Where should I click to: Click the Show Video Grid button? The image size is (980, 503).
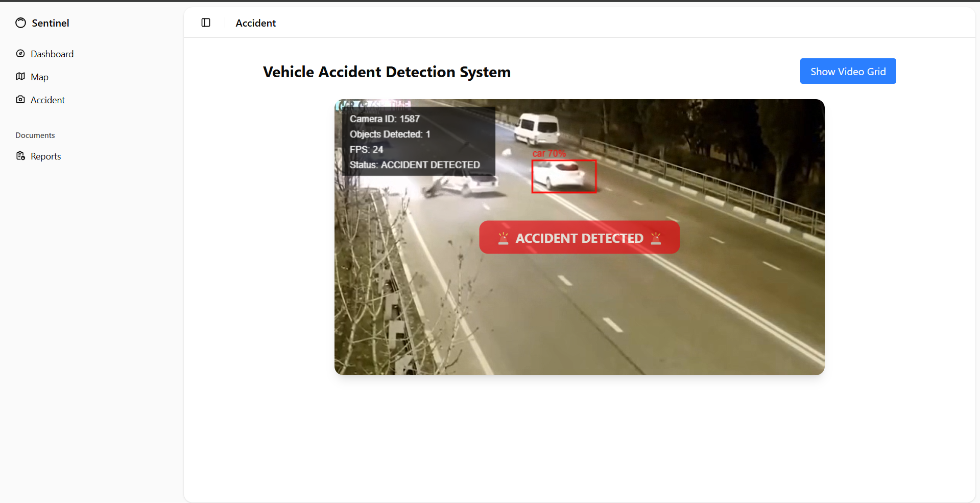click(x=848, y=71)
